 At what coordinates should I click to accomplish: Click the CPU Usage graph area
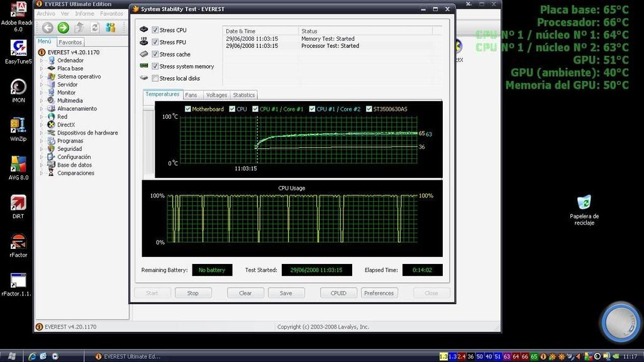[x=292, y=219]
